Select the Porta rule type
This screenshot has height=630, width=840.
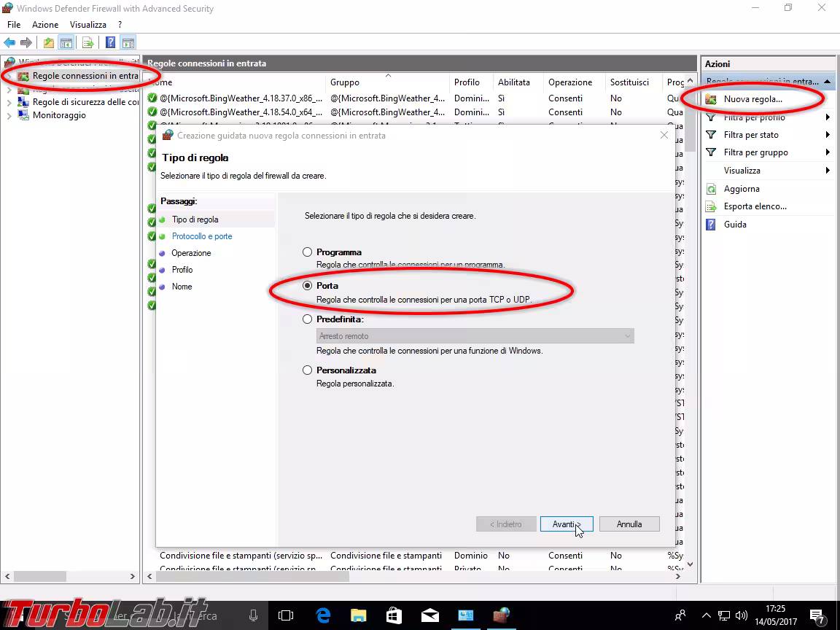[x=307, y=286]
